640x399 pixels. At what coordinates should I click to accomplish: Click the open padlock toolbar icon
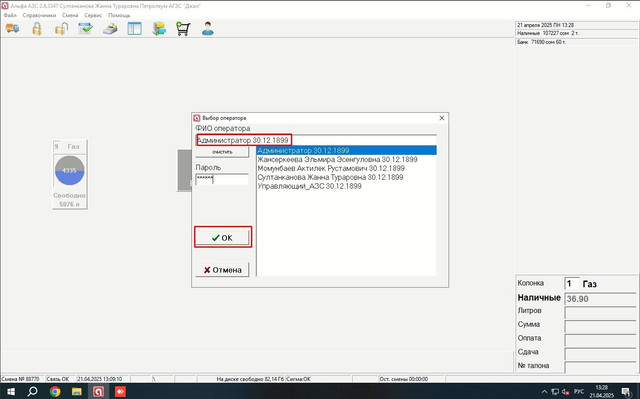click(x=61, y=29)
